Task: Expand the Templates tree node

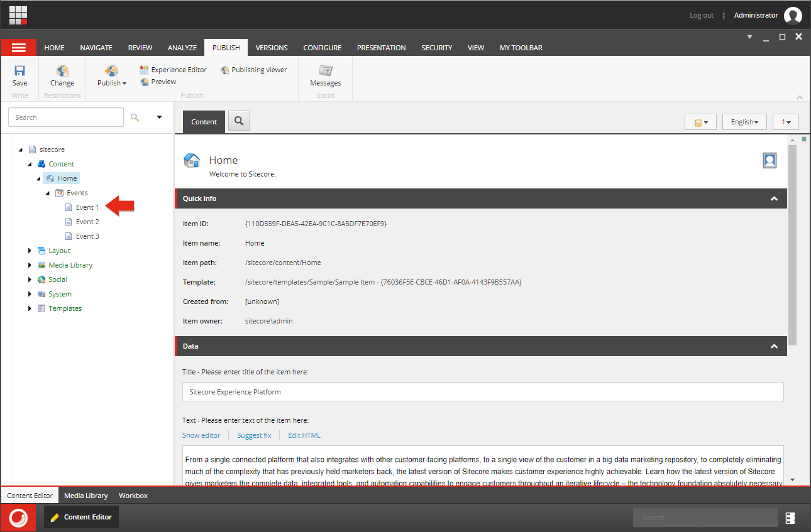Action: [x=30, y=308]
